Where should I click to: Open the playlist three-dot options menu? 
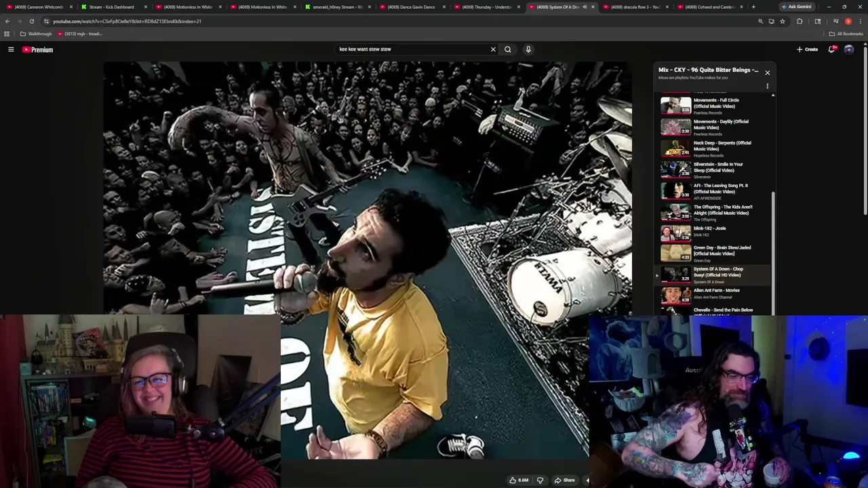pos(768,86)
